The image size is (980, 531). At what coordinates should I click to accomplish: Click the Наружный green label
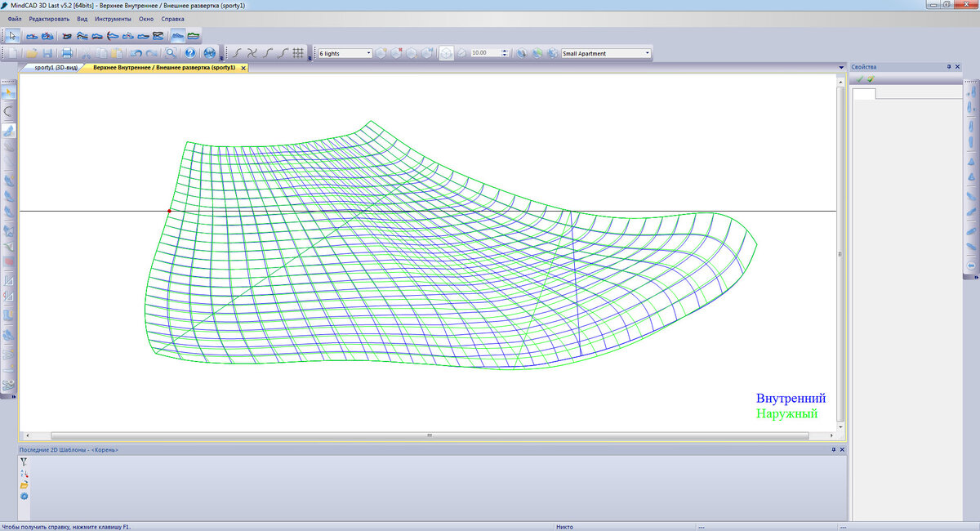(786, 413)
